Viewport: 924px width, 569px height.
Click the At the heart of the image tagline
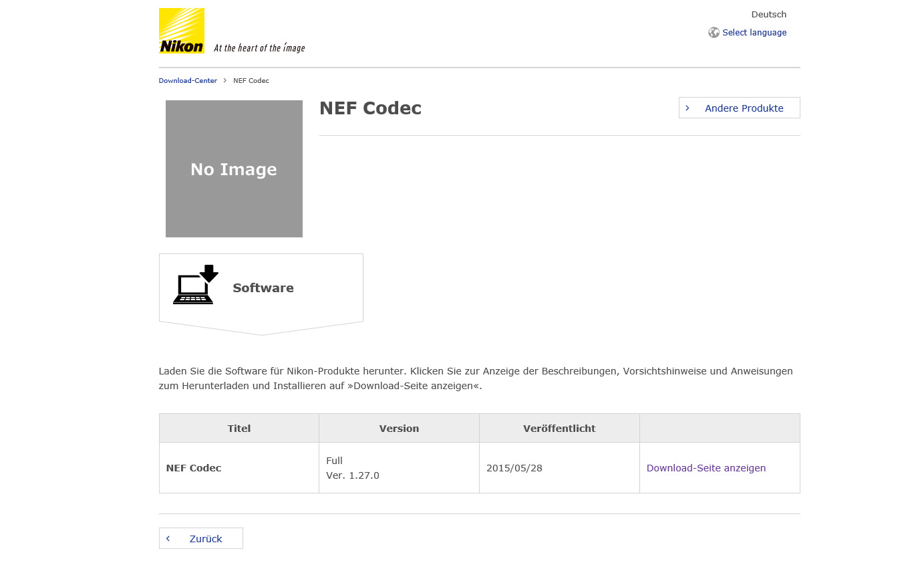click(259, 47)
